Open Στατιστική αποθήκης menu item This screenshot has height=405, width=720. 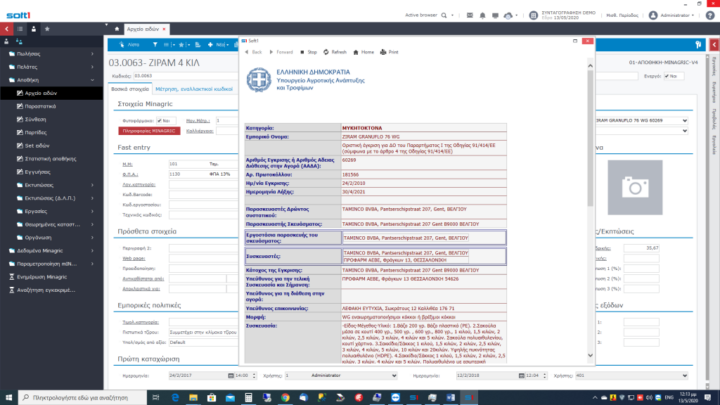tap(51, 159)
